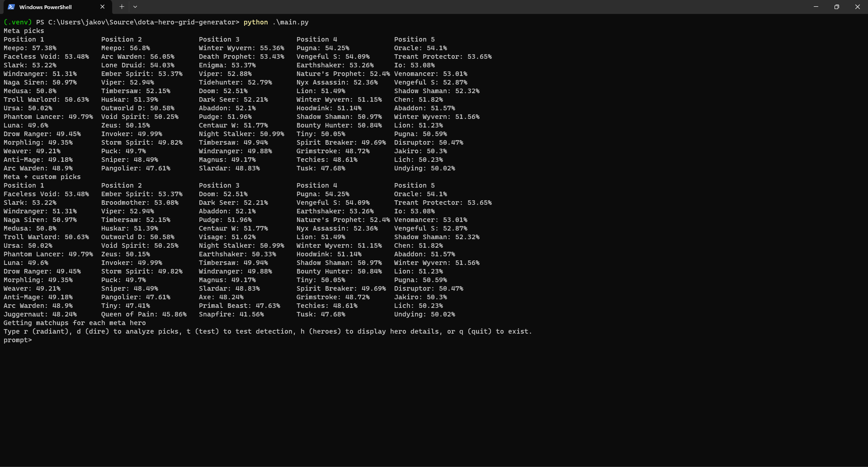This screenshot has height=467, width=868.
Task: Click 'Queen of Pain: 45.86%' entry
Action: 144,314
